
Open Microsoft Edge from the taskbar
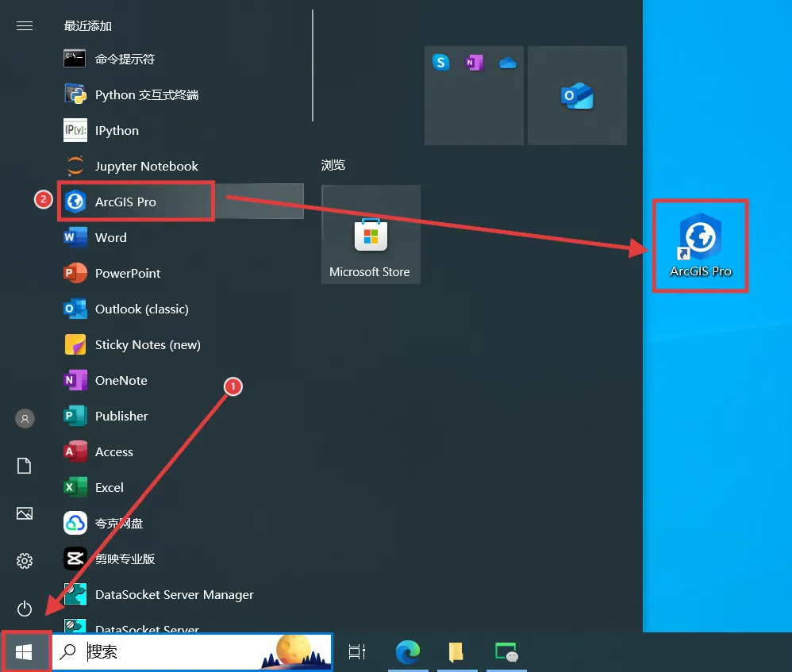408,652
